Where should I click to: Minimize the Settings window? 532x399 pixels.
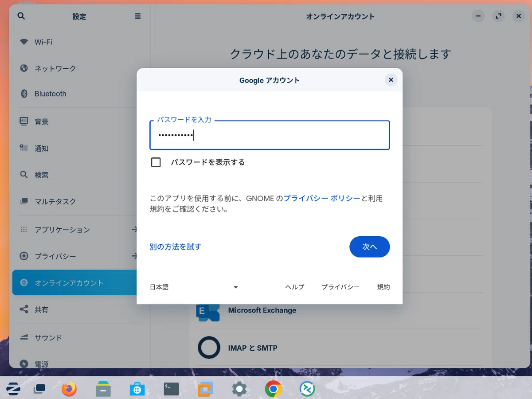[x=478, y=16]
